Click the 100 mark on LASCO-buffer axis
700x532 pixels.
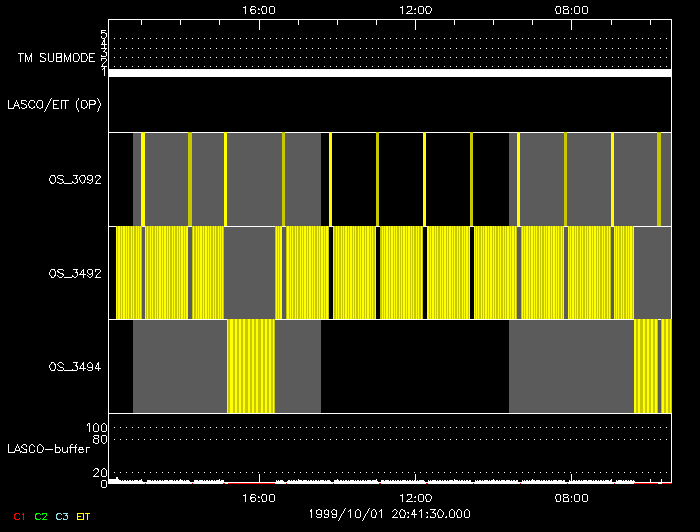(97, 427)
